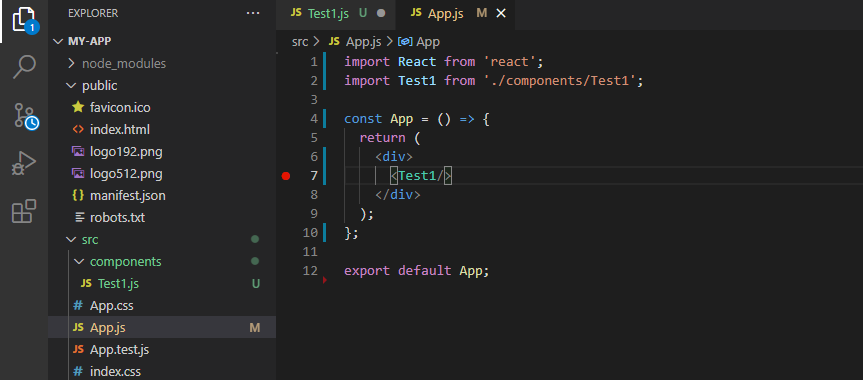Switch to the Test1.js editor tab
The width and height of the screenshot is (863, 380).
pos(336,14)
